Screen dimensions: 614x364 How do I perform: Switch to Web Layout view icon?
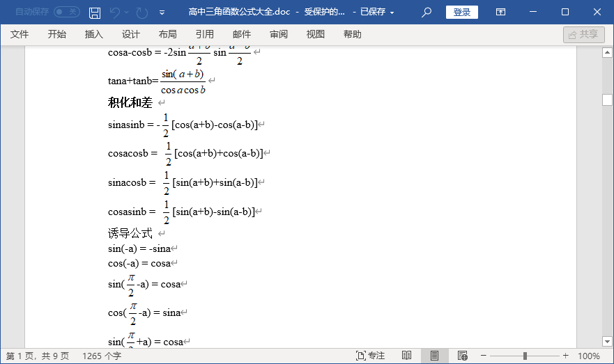(462, 356)
